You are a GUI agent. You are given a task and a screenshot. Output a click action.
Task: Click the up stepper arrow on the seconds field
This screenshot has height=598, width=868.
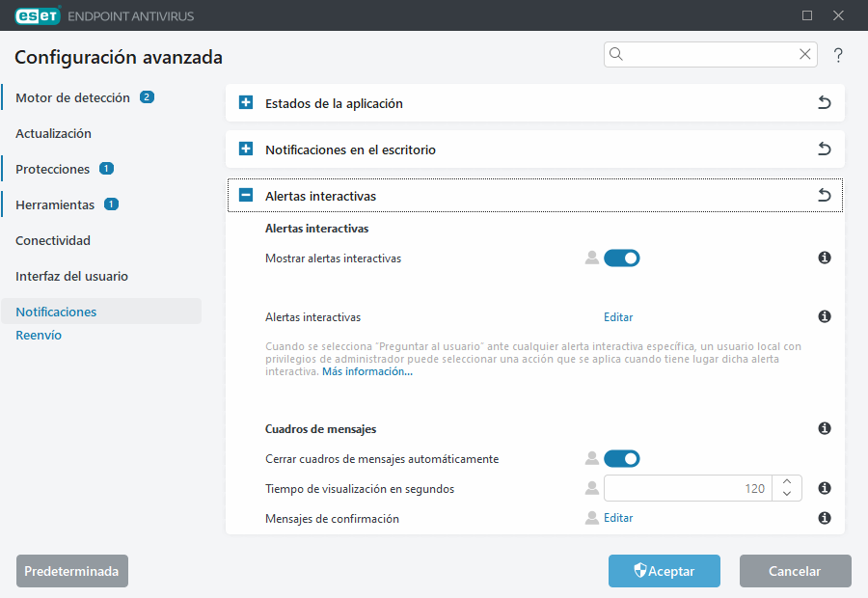point(786,482)
